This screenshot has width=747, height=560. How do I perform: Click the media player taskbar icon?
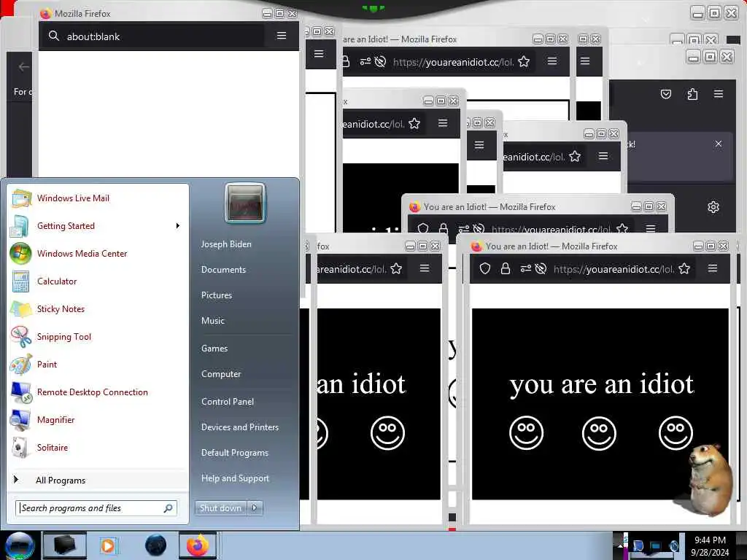click(108, 545)
